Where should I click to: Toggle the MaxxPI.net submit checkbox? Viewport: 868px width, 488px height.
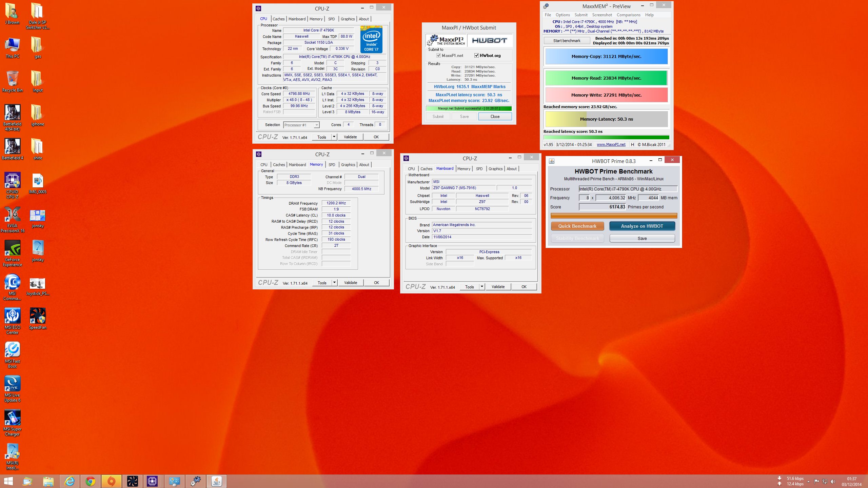(438, 56)
